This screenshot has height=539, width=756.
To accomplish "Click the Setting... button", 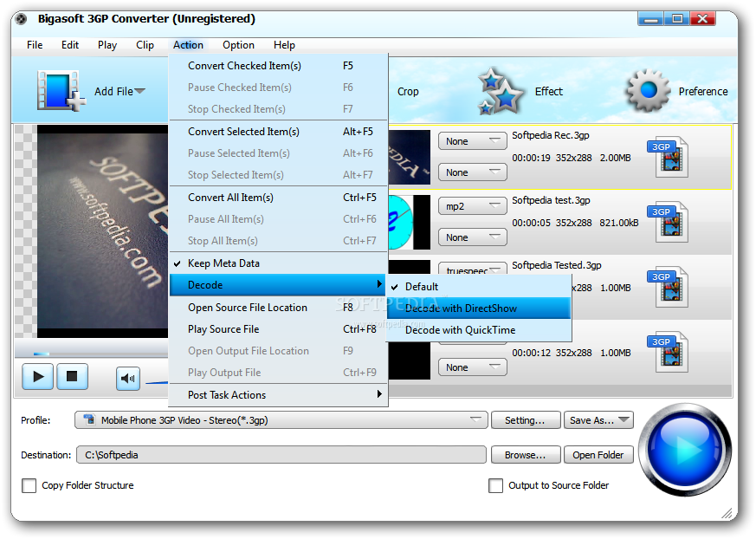I will (x=526, y=419).
